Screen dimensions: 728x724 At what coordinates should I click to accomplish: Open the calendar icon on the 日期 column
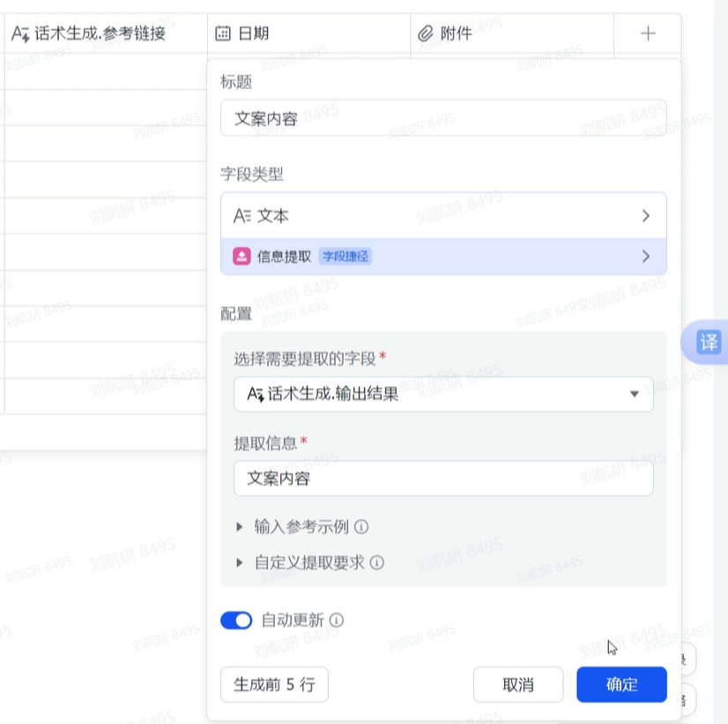tap(225, 33)
